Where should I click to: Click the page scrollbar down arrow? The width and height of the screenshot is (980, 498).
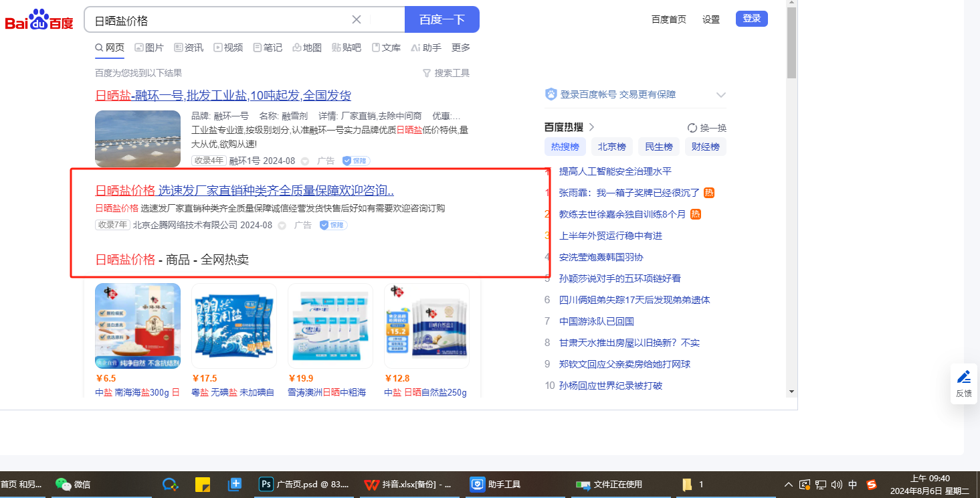[x=791, y=391]
